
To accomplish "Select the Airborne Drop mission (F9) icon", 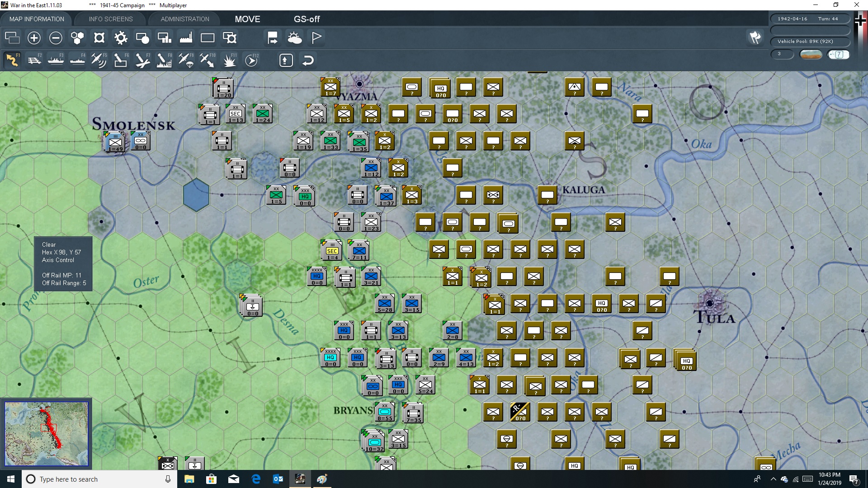I will coord(185,60).
